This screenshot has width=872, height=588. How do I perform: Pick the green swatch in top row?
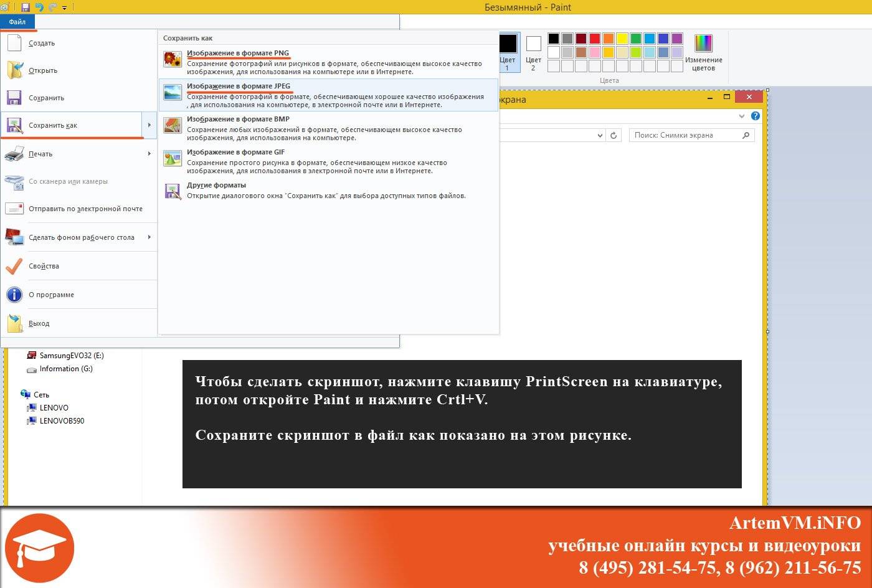(636, 39)
